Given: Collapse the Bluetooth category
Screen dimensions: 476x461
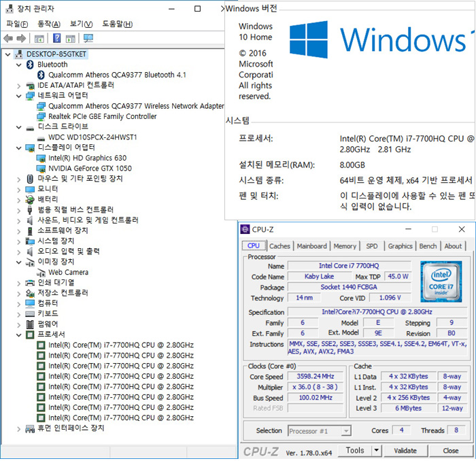Looking at the screenshot, I should point(19,65).
